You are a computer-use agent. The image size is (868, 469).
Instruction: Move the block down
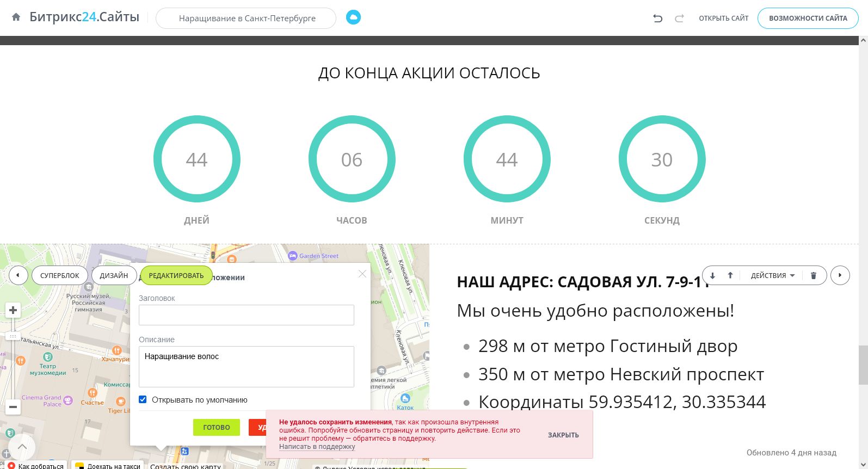[x=712, y=275]
